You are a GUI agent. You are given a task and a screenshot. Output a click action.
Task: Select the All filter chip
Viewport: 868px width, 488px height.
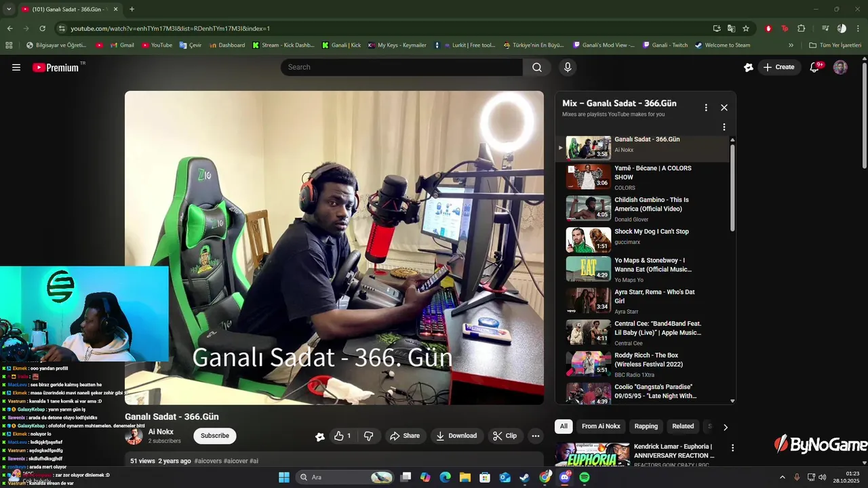564,426
